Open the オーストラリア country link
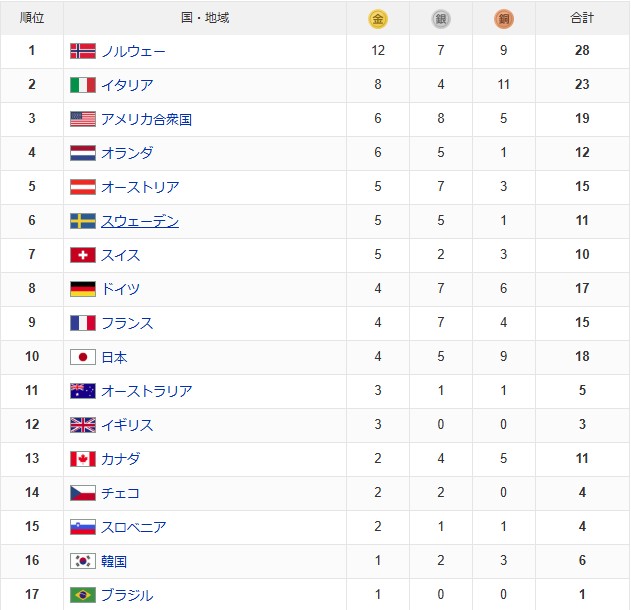 [x=146, y=391]
